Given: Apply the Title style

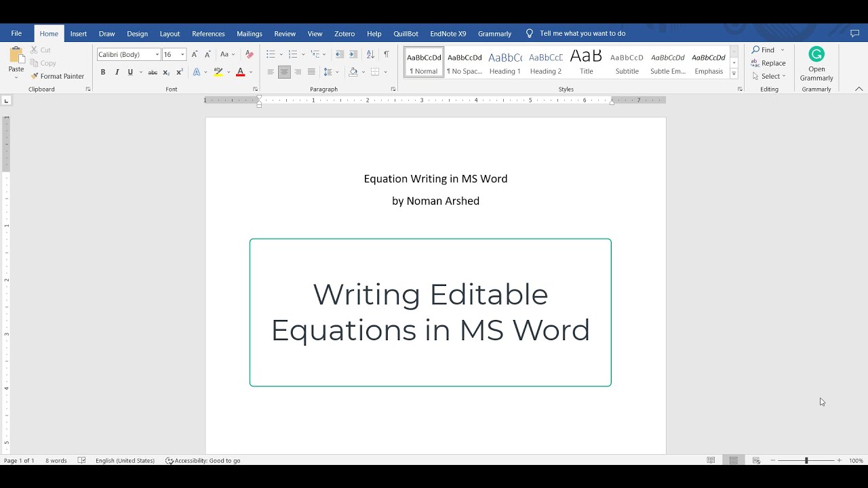Looking at the screenshot, I should point(587,62).
